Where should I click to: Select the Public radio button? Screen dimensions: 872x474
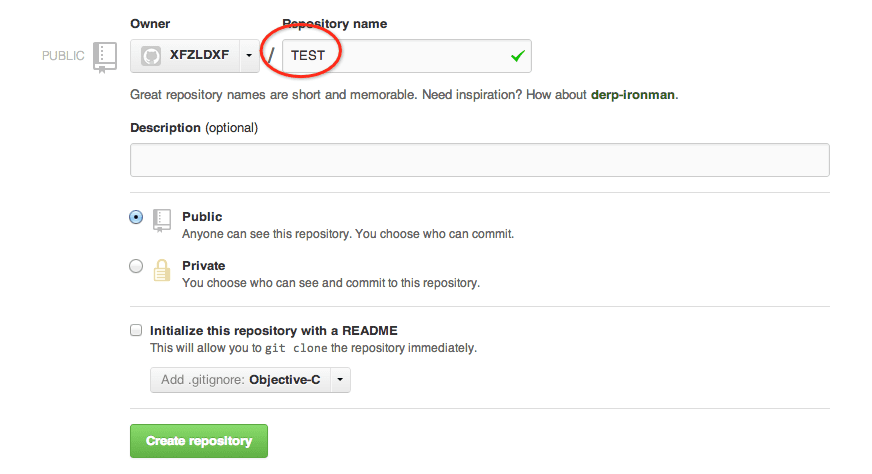click(136, 217)
